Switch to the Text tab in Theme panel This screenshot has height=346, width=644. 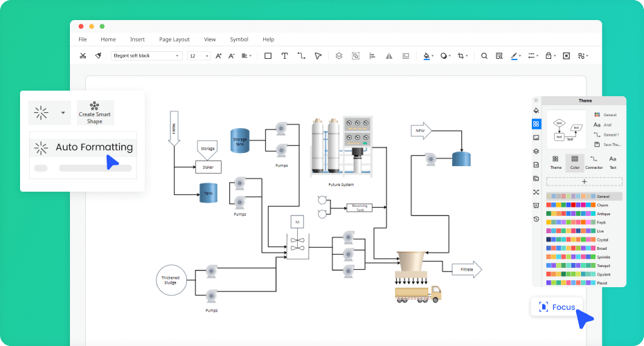613,163
